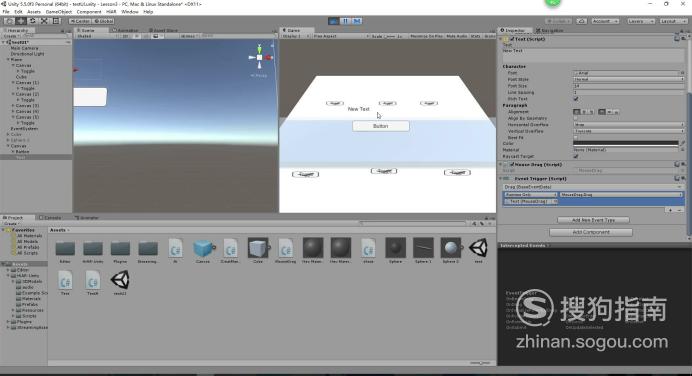Open the Component menu

89,12
